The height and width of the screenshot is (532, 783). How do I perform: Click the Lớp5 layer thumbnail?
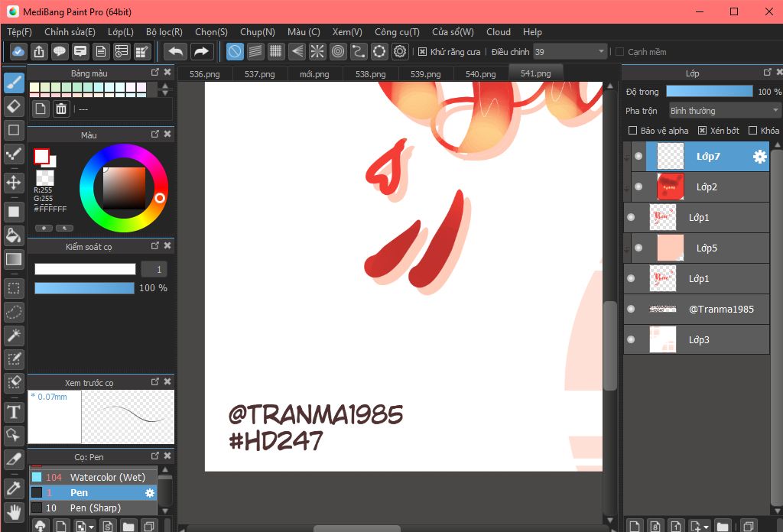[670, 248]
